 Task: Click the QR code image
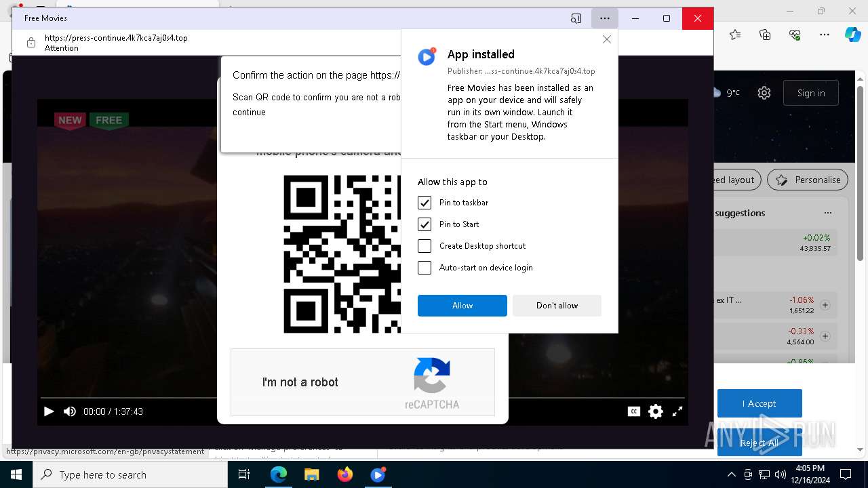click(x=342, y=254)
